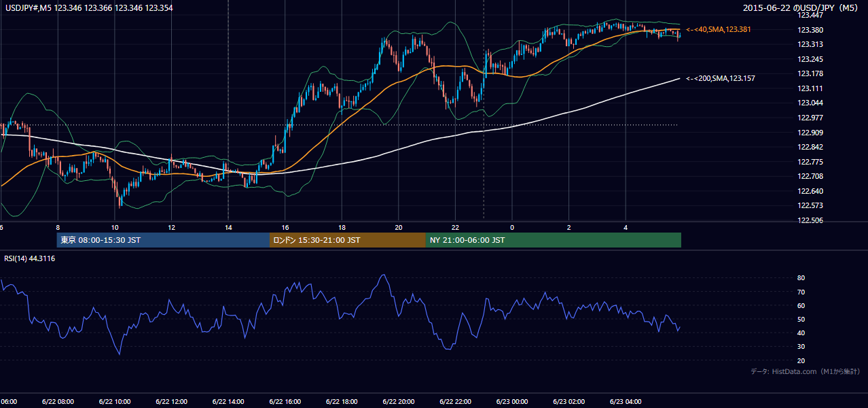Click the RSI 20 level label
The width and height of the screenshot is (868, 408).
pos(801,360)
